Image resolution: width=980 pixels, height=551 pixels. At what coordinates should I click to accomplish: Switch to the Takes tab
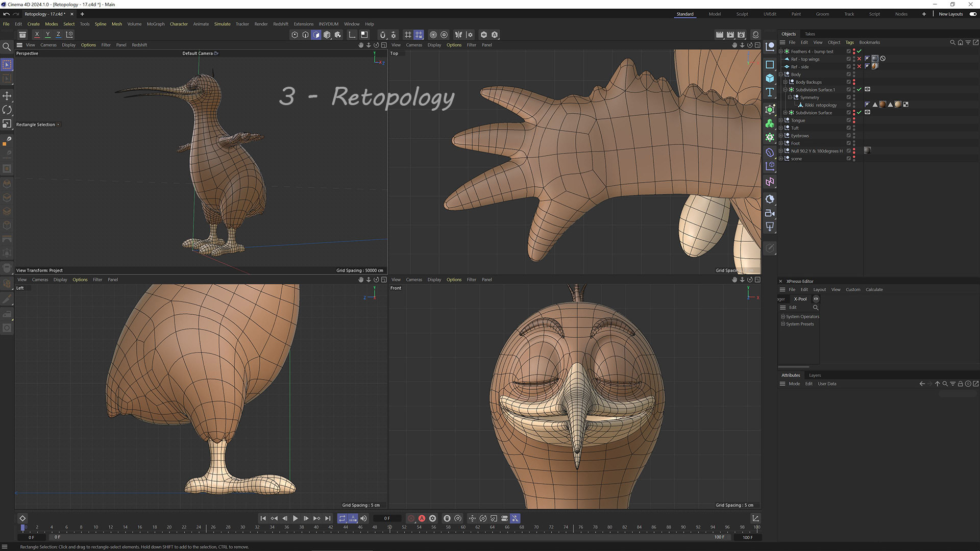[810, 34]
